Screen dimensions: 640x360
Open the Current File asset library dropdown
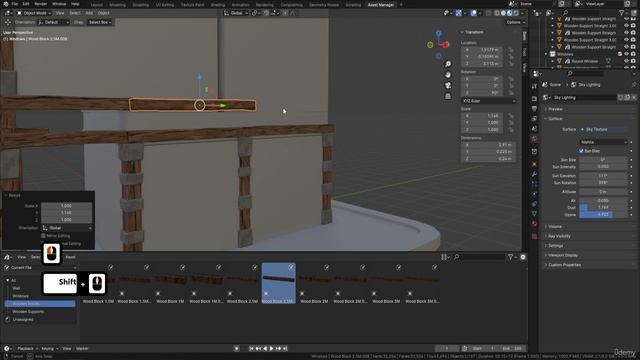40,268
